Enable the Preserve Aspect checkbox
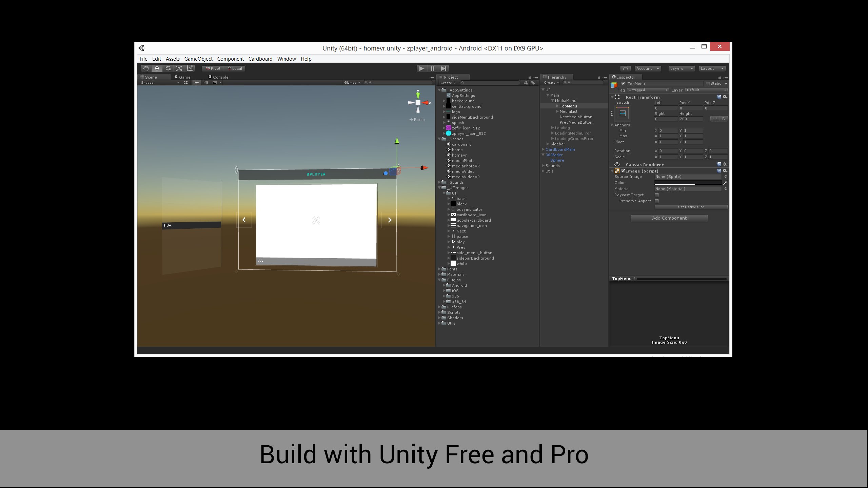The image size is (868, 488). [657, 201]
